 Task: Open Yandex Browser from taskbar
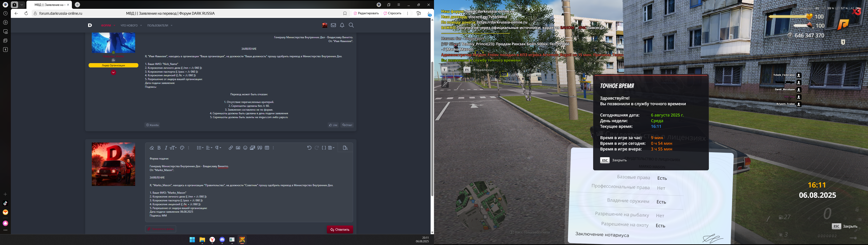212,240
